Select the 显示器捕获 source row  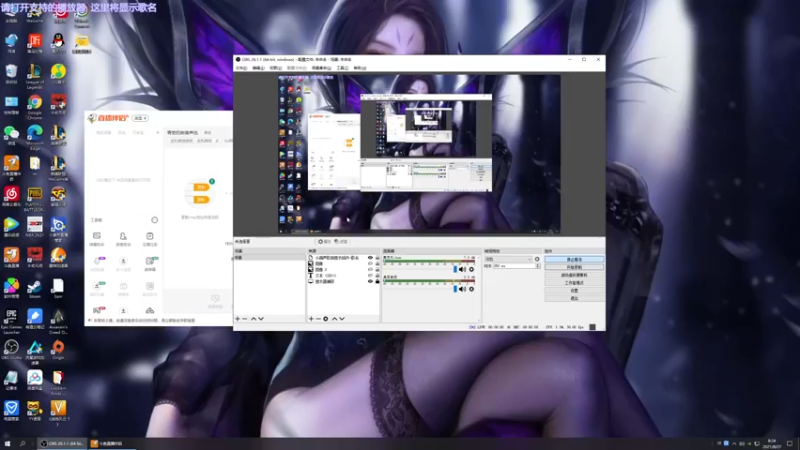coord(343,281)
